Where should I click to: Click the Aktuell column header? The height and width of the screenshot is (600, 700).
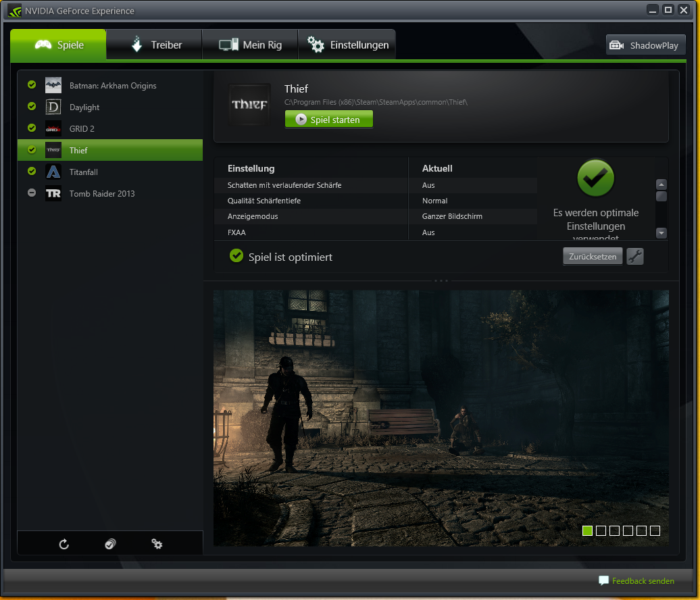point(437,168)
